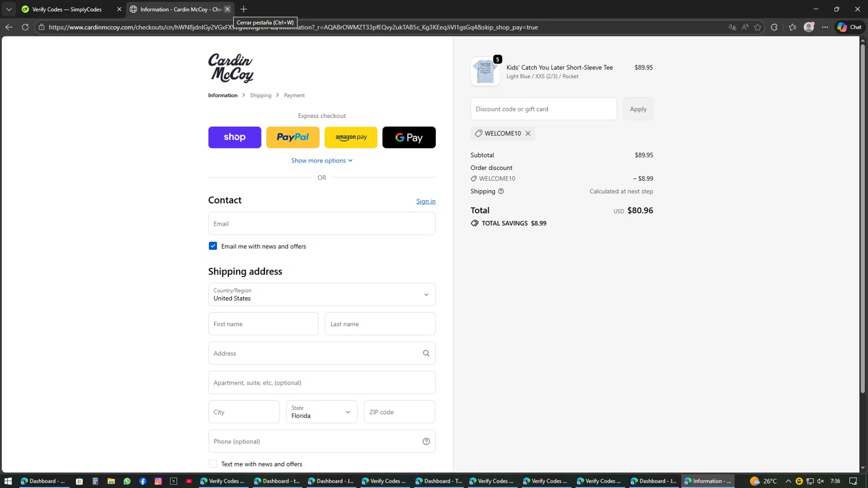868x488 pixels.
Task: Check out with PayPal
Action: click(293, 138)
